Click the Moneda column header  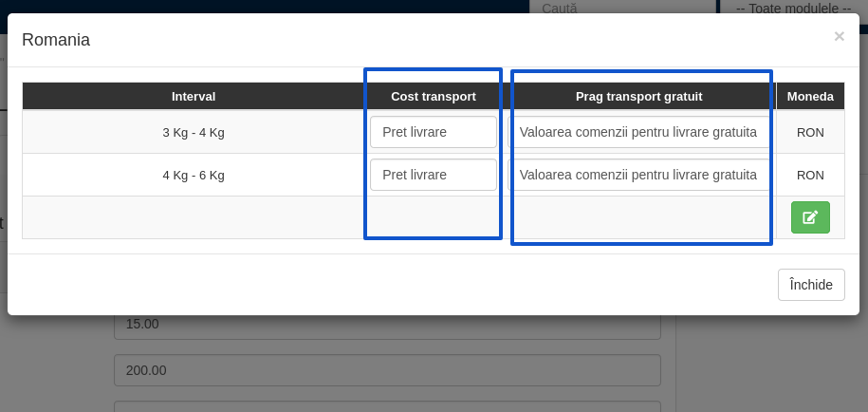pyautogui.click(x=810, y=97)
